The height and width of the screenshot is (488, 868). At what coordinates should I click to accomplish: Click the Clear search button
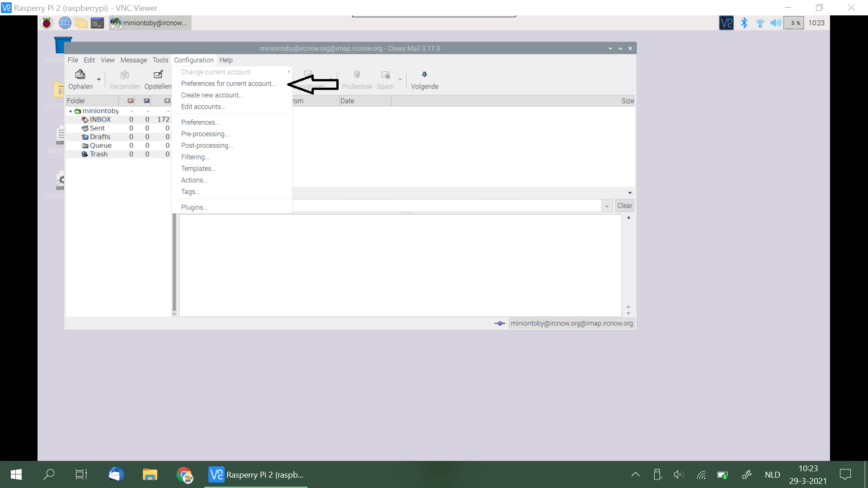[625, 206]
